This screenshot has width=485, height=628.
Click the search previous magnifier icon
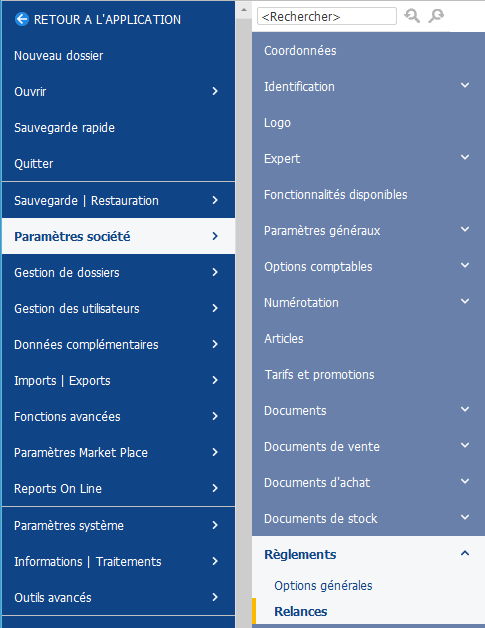(x=412, y=16)
